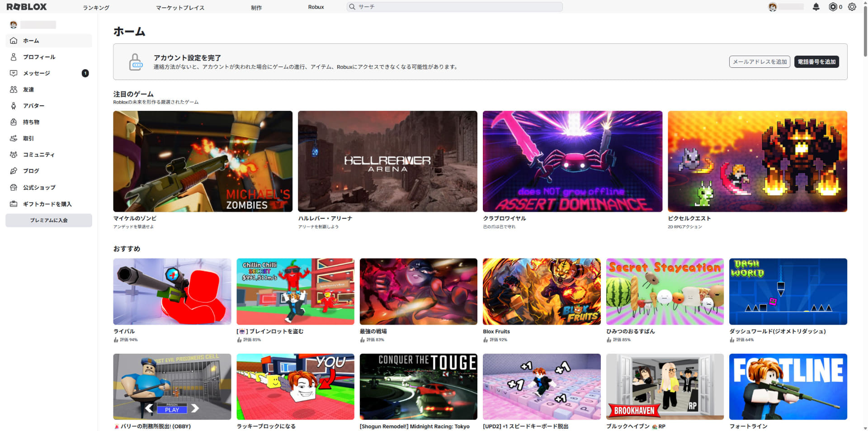Screen dimensions: 868x431
Task: Focus the サーチ search field
Action: click(x=455, y=7)
